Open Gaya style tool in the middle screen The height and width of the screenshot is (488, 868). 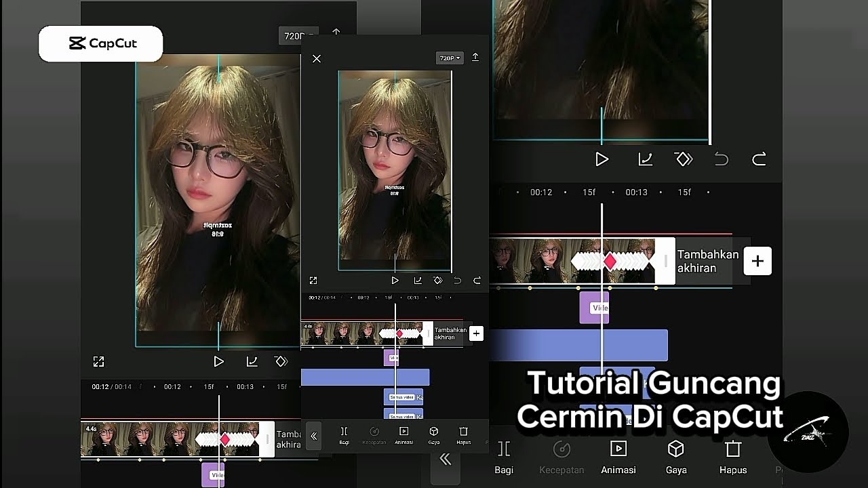[x=434, y=435]
